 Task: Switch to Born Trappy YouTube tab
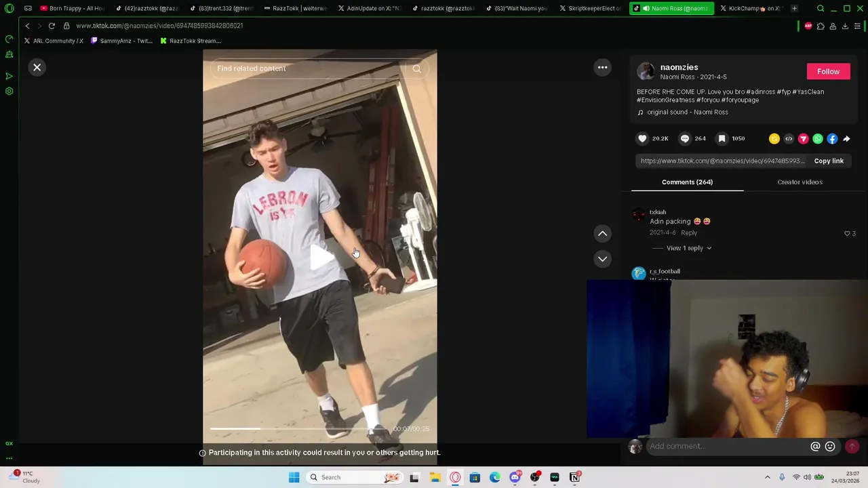point(71,8)
